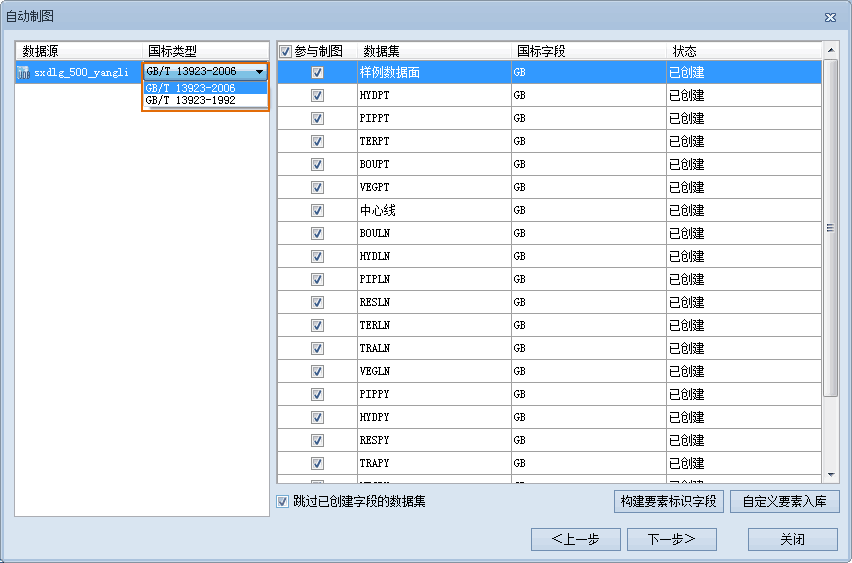
Task: Uncheck the PIPPY row checkbox
Action: pyautogui.click(x=317, y=395)
